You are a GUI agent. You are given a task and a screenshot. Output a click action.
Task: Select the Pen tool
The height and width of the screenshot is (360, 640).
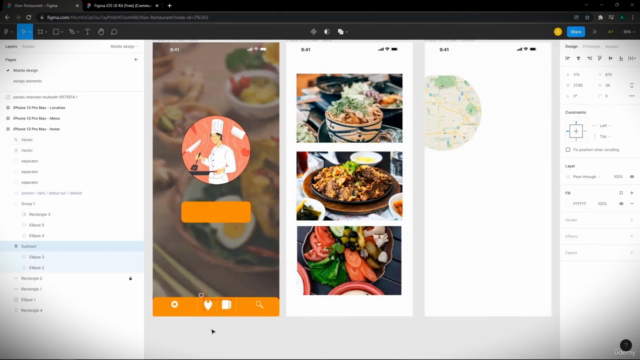pos(72,32)
